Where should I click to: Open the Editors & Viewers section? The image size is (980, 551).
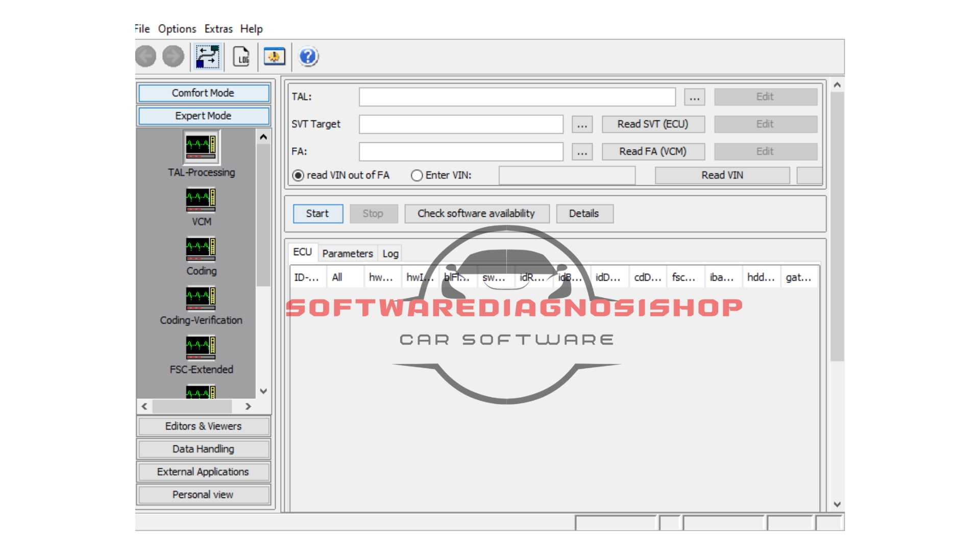pos(204,426)
